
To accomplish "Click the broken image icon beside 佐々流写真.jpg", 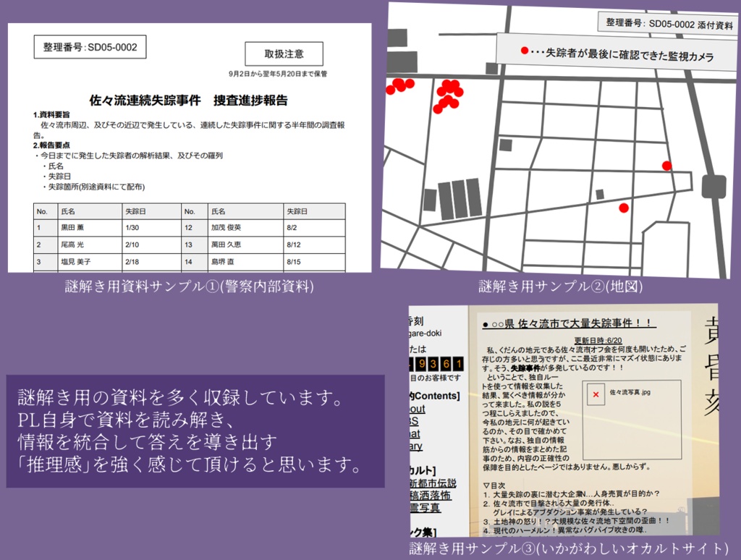I will [596, 394].
